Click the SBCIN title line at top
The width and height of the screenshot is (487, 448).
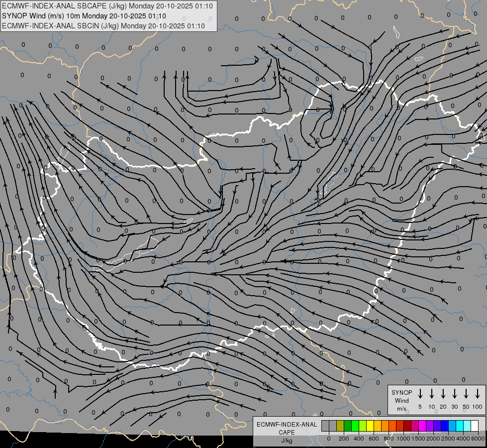[x=103, y=26]
